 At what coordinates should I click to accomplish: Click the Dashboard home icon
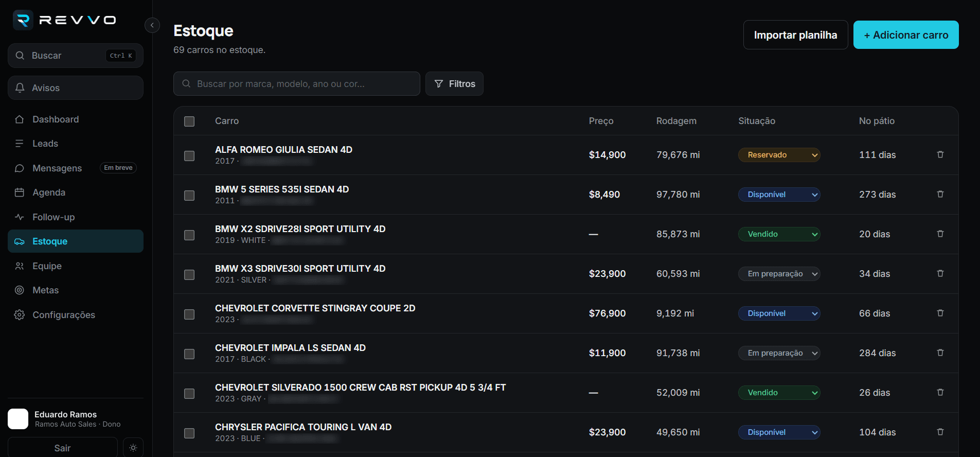tap(20, 119)
